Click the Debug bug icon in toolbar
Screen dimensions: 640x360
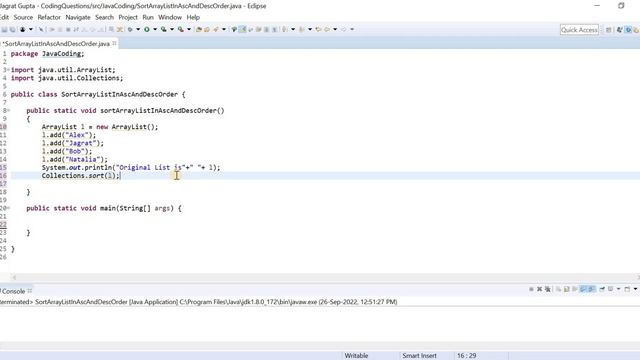click(x=130, y=29)
